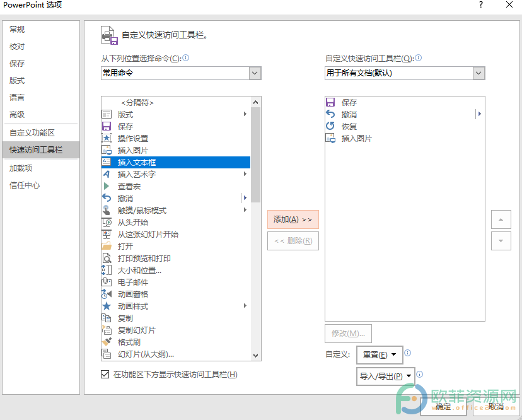Screen dimensions: 522x420
Task: Expand 撤消 split arrow in left list
Action: pyautogui.click(x=245, y=198)
